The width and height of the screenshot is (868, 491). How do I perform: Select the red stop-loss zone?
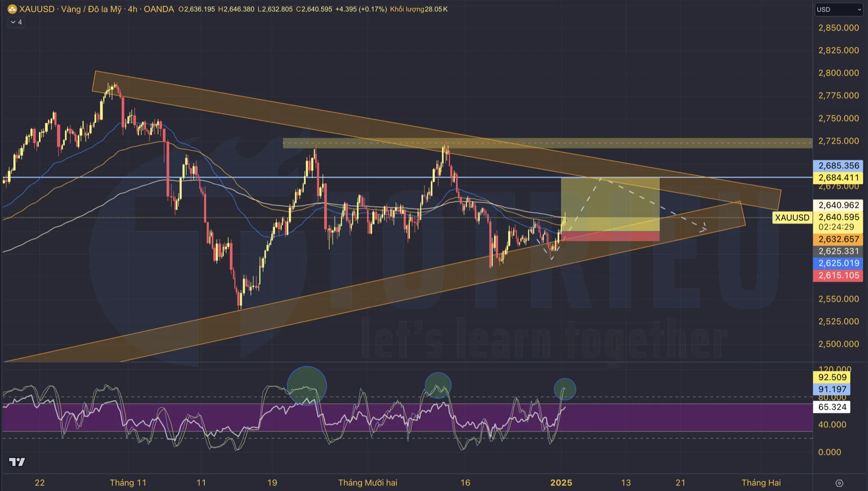610,236
